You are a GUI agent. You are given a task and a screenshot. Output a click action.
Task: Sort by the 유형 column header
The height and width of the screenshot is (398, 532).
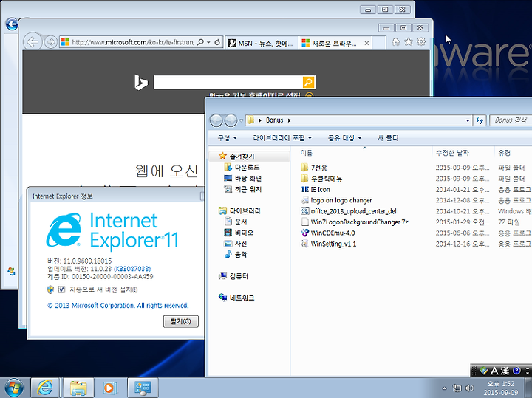505,153
